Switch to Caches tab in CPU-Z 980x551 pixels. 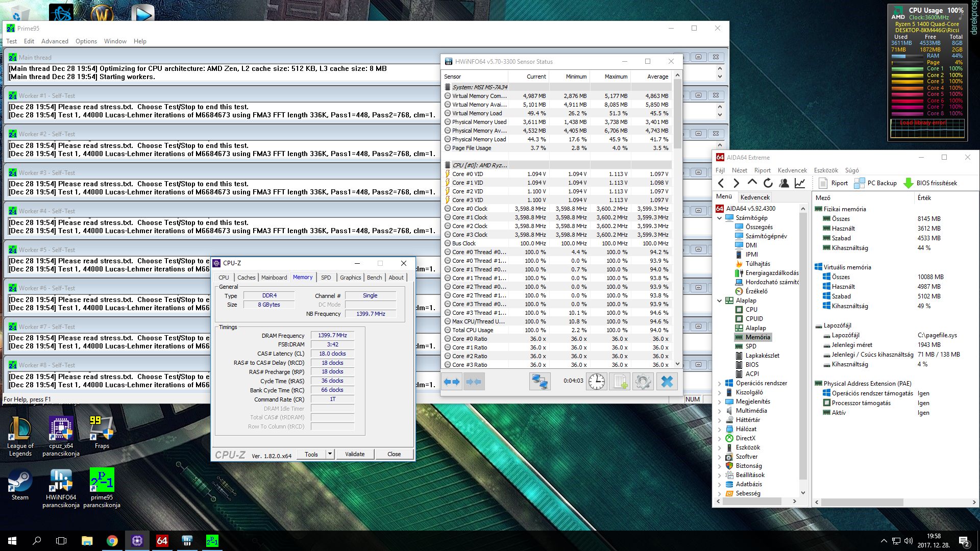coord(246,278)
